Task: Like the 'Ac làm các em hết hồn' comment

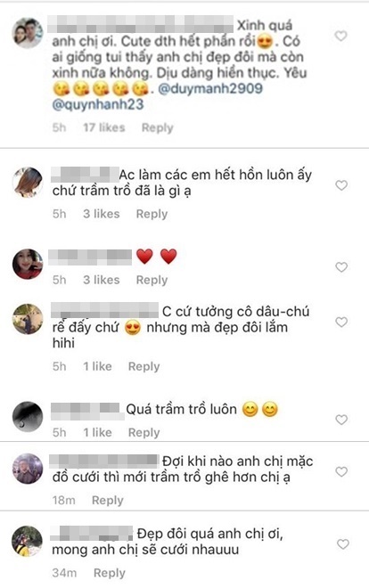Action: (340, 185)
